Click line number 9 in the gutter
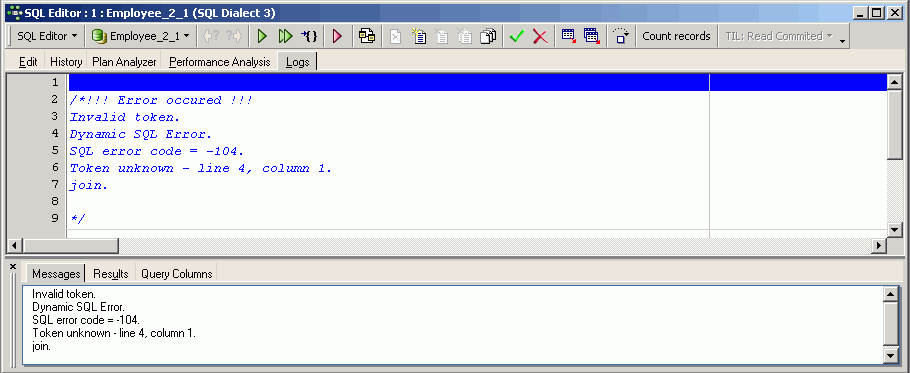Screen dimensions: 910x373 click(x=55, y=218)
